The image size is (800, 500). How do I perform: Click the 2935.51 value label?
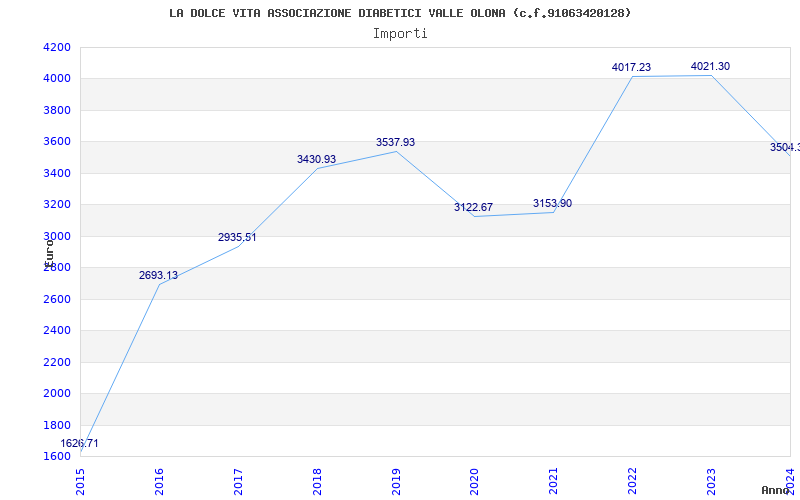click(237, 237)
